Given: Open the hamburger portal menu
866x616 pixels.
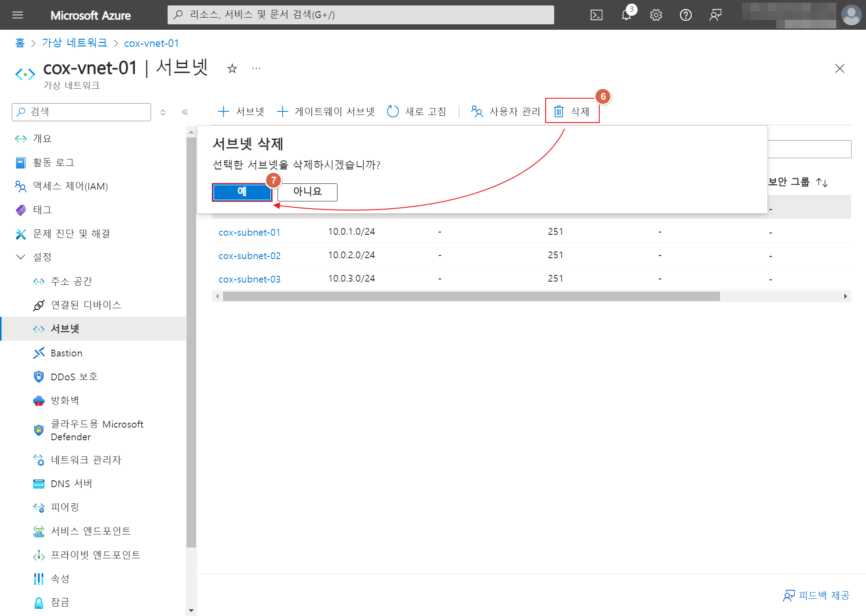Looking at the screenshot, I should (x=18, y=15).
